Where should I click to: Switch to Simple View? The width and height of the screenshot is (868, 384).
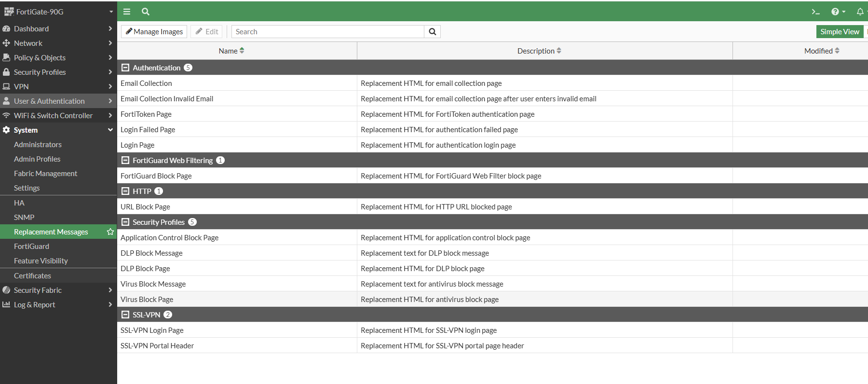point(840,31)
